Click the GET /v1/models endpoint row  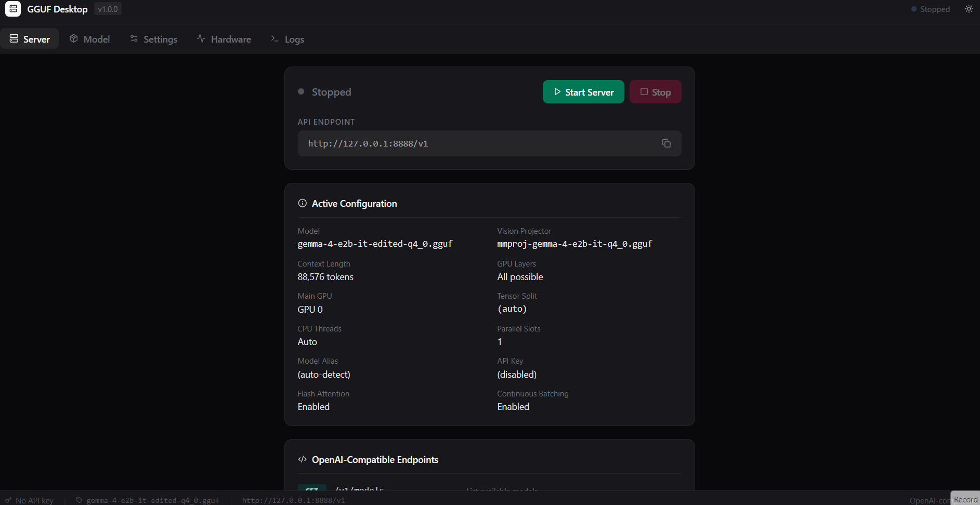click(x=489, y=488)
